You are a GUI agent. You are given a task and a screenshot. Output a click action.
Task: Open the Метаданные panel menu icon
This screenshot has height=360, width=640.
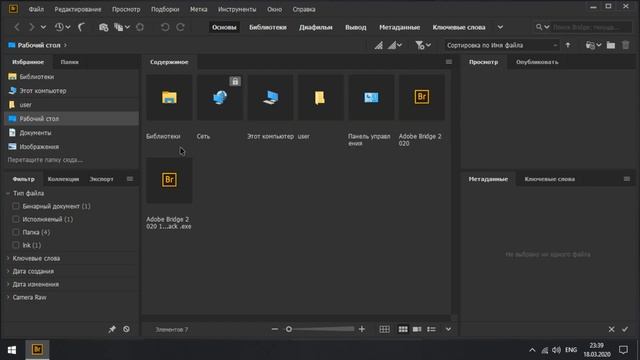point(627,179)
